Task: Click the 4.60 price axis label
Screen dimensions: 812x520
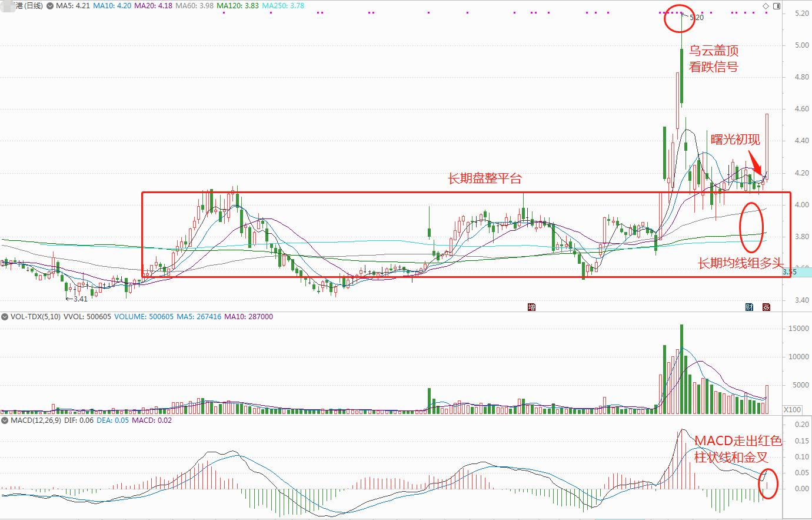Action: point(801,109)
